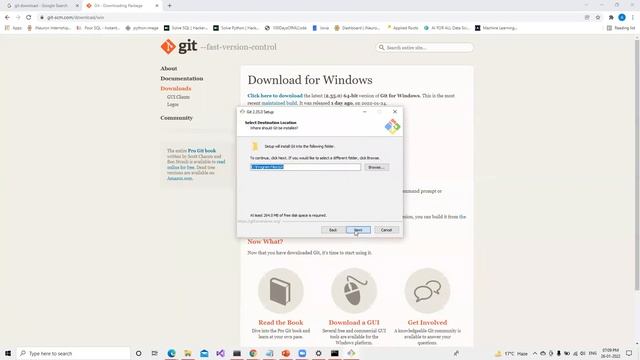Click the Back button in Git Setup
This screenshot has height=360, width=640.
[x=333, y=230]
